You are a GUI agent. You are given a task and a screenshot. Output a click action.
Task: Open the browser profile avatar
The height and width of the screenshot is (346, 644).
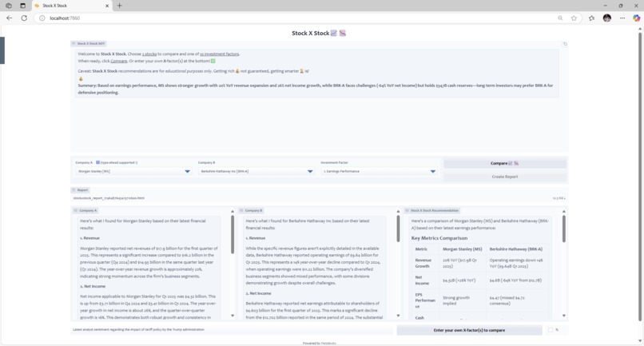pos(607,18)
